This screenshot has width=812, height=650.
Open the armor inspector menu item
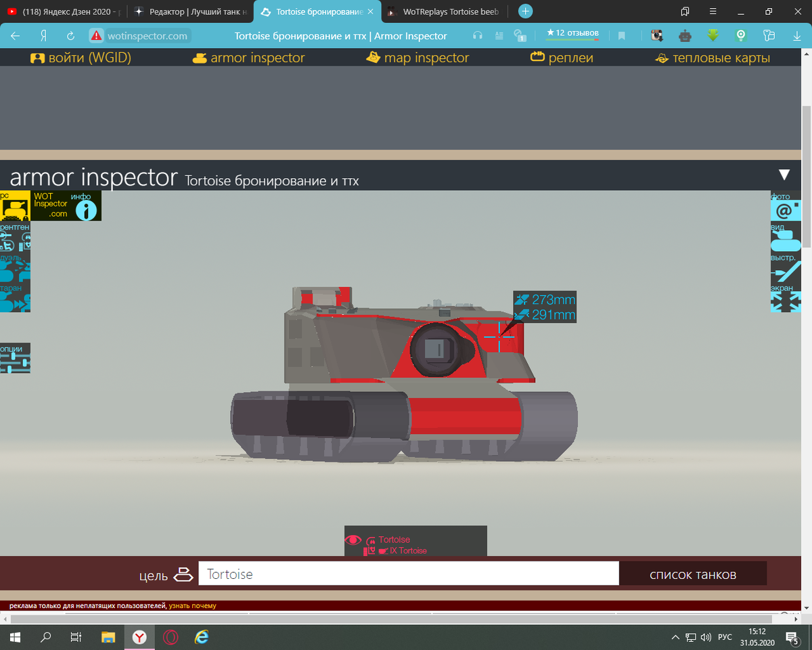point(248,58)
